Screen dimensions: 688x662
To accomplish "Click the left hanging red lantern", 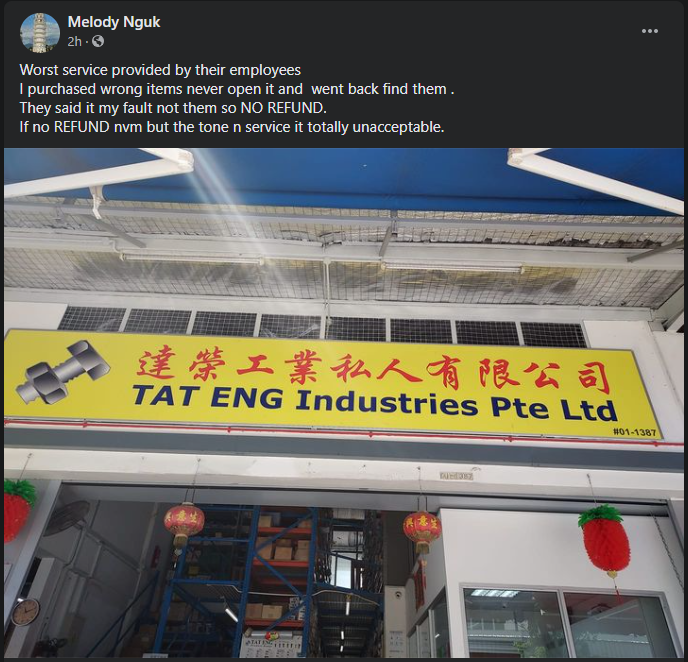I will click(184, 523).
